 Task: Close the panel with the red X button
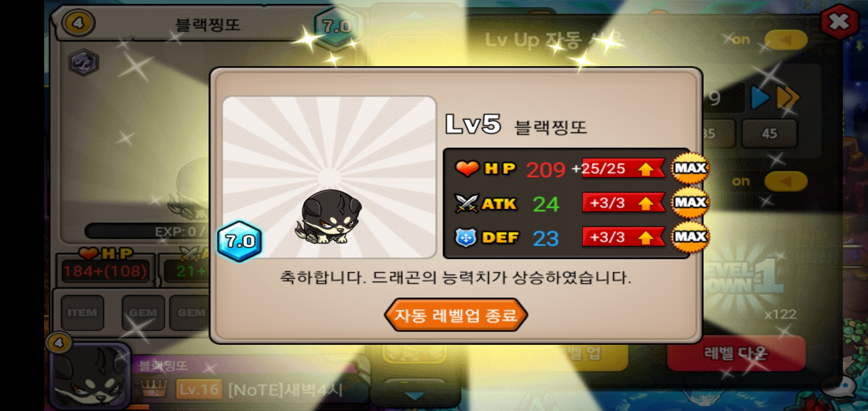tap(839, 22)
